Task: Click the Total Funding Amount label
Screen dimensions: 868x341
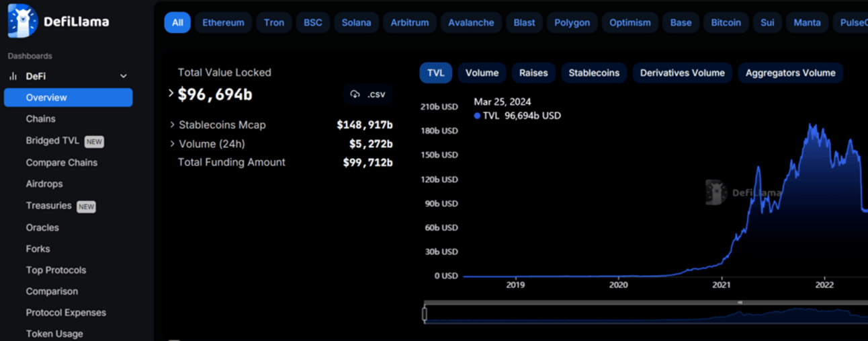Action: tap(232, 162)
